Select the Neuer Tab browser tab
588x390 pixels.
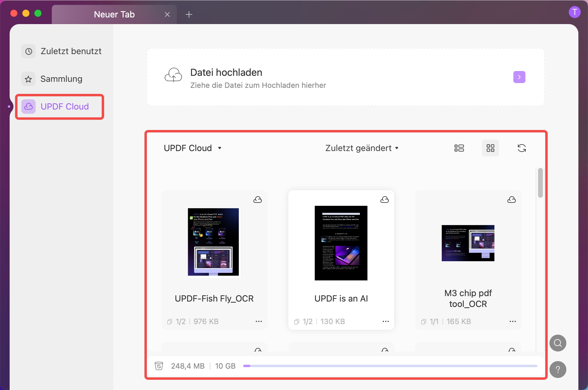point(114,14)
